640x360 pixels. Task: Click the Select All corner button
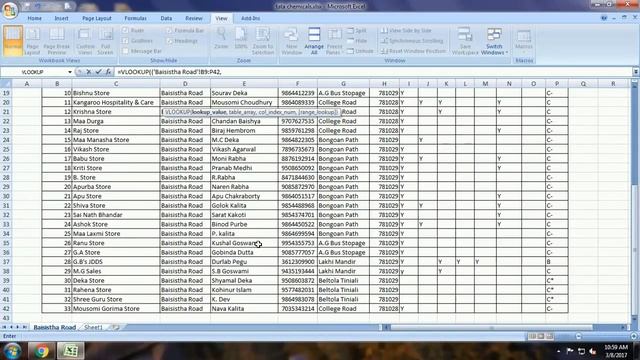6,83
